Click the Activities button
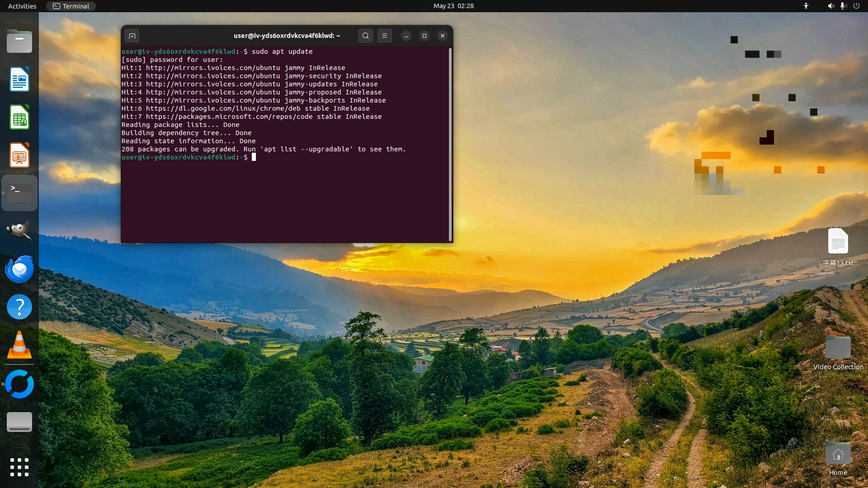The height and width of the screenshot is (488, 868). pyautogui.click(x=22, y=6)
